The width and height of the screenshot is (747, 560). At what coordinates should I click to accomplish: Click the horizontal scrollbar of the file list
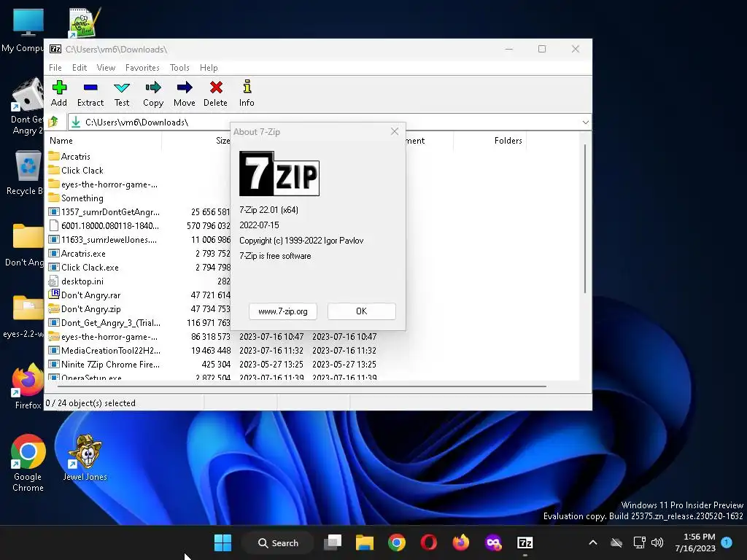pyautogui.click(x=302, y=386)
